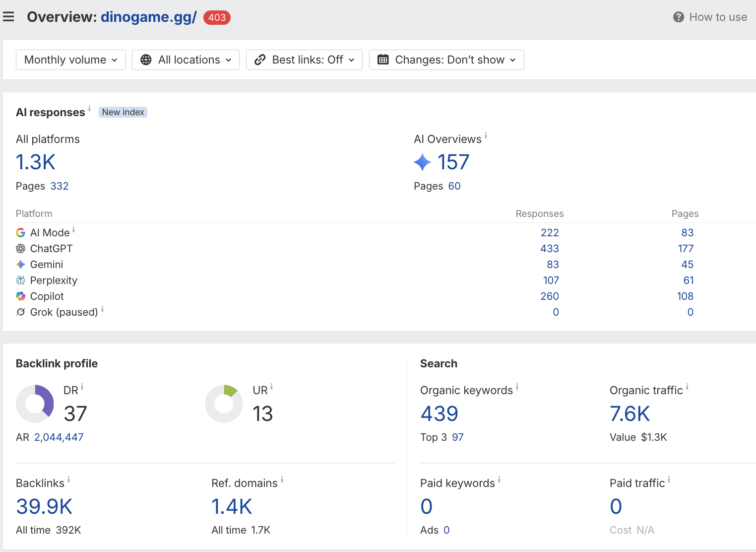Screen dimensions: 756x552
Task: Click the New index badge
Action: [123, 112]
